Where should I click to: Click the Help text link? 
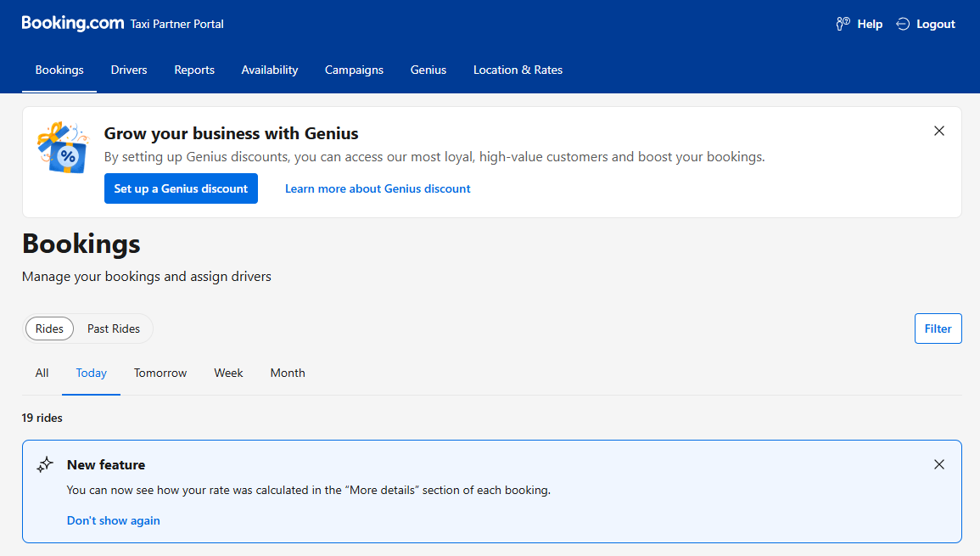tap(870, 24)
